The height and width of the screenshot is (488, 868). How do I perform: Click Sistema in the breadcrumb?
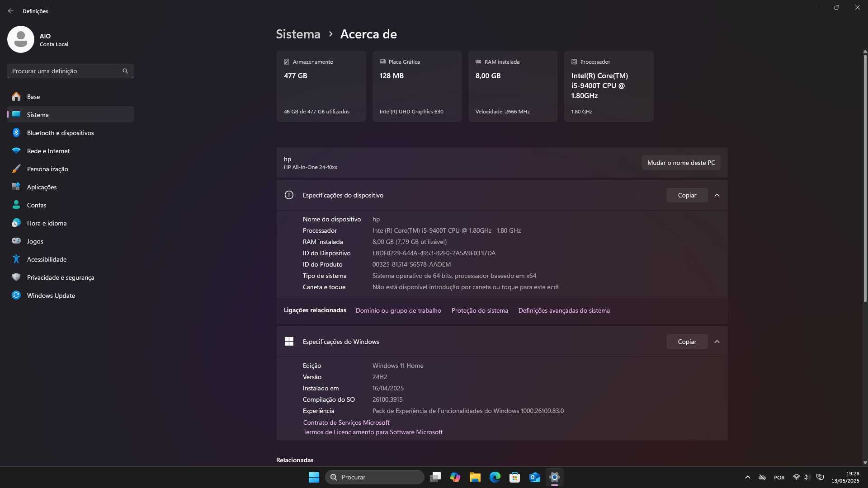point(298,34)
